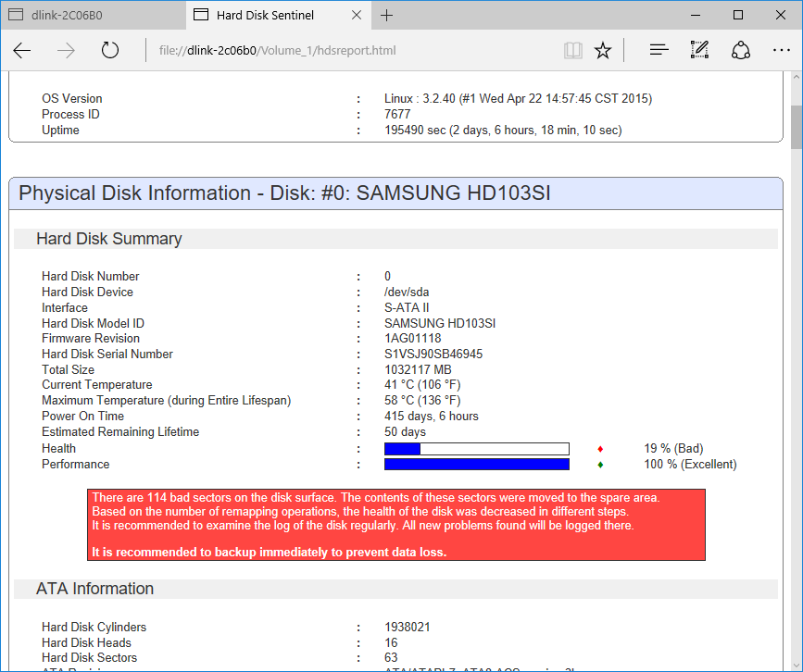Click the scrollbar up arrow
Viewport: 803px width, 672px height.
[x=797, y=77]
